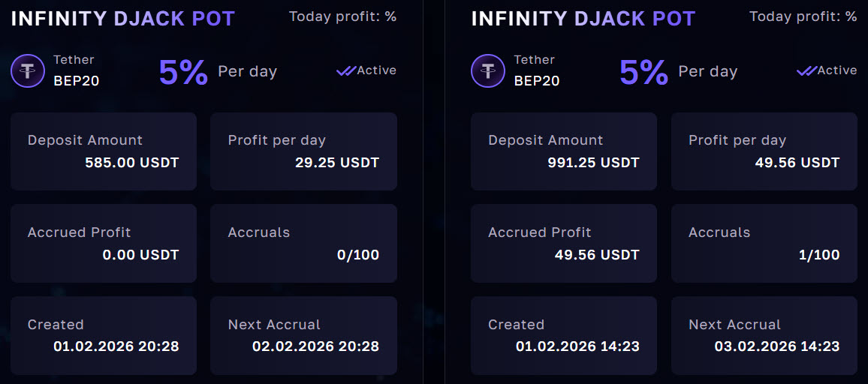The width and height of the screenshot is (868, 384).
Task: Click the Tether coin icon in the left card
Action: pos(29,71)
